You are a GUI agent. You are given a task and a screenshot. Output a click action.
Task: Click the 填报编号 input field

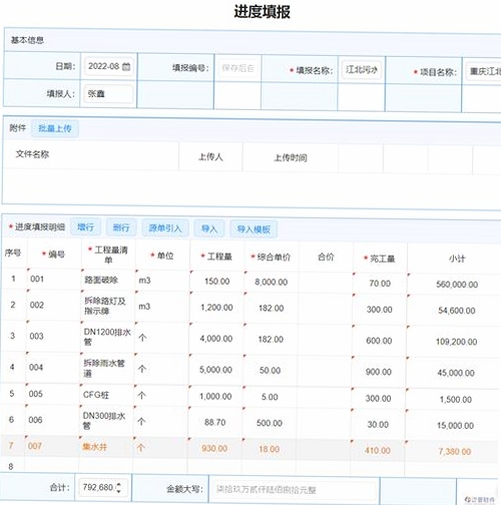[238, 68]
